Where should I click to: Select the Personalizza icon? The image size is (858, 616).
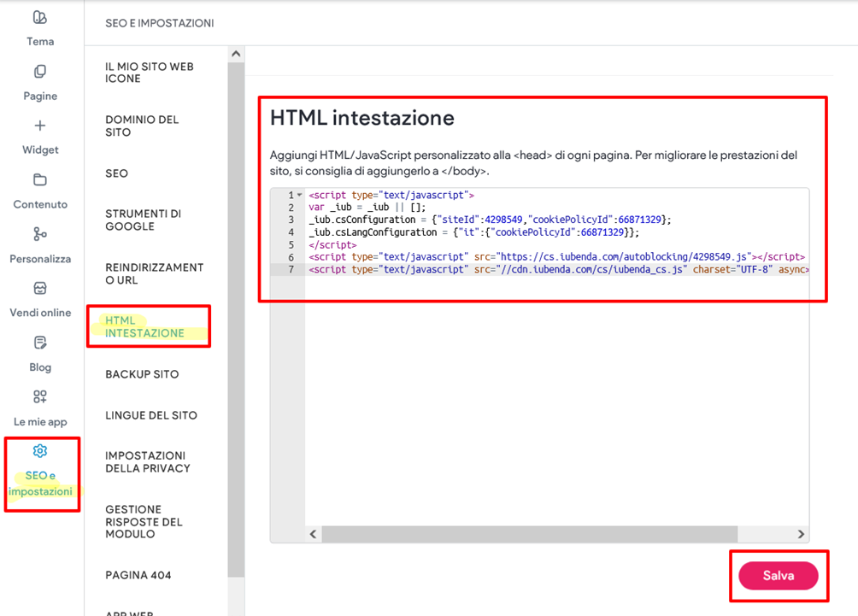(x=39, y=234)
